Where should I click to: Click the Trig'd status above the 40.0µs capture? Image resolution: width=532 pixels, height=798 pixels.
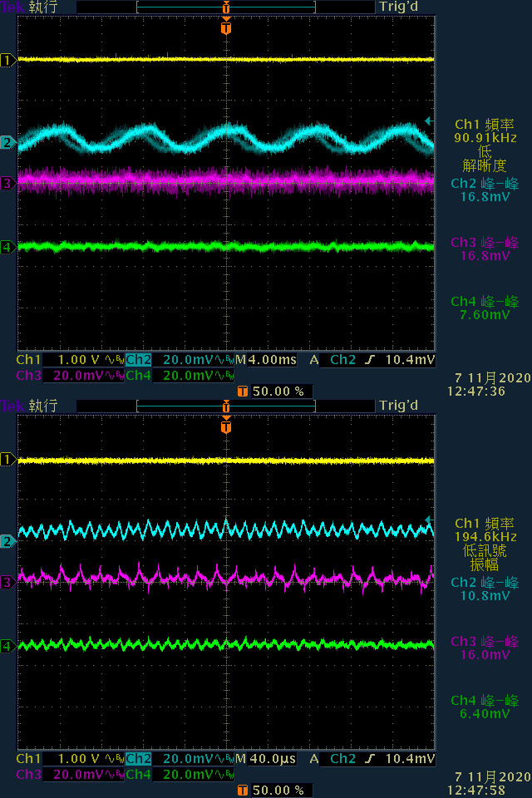tap(399, 406)
